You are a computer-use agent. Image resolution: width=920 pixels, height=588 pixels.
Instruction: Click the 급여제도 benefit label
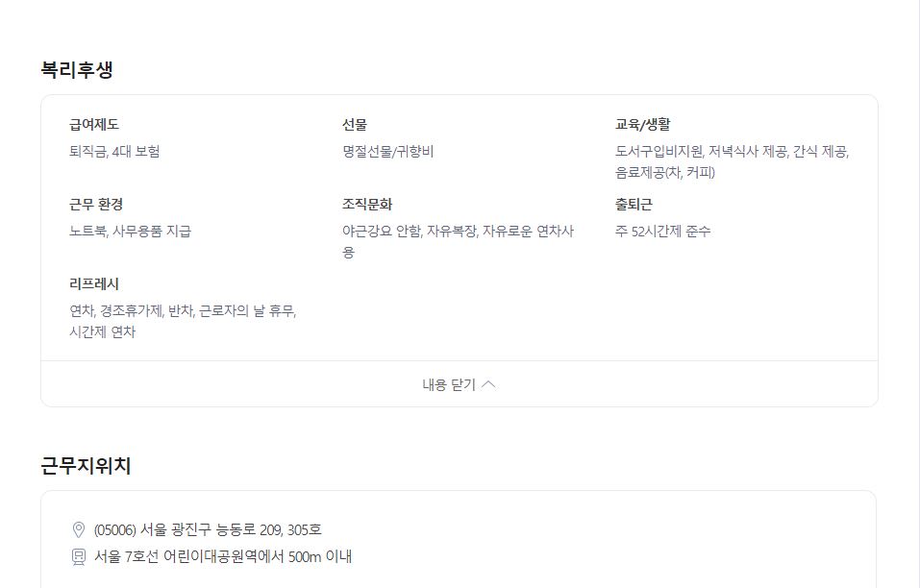point(94,124)
